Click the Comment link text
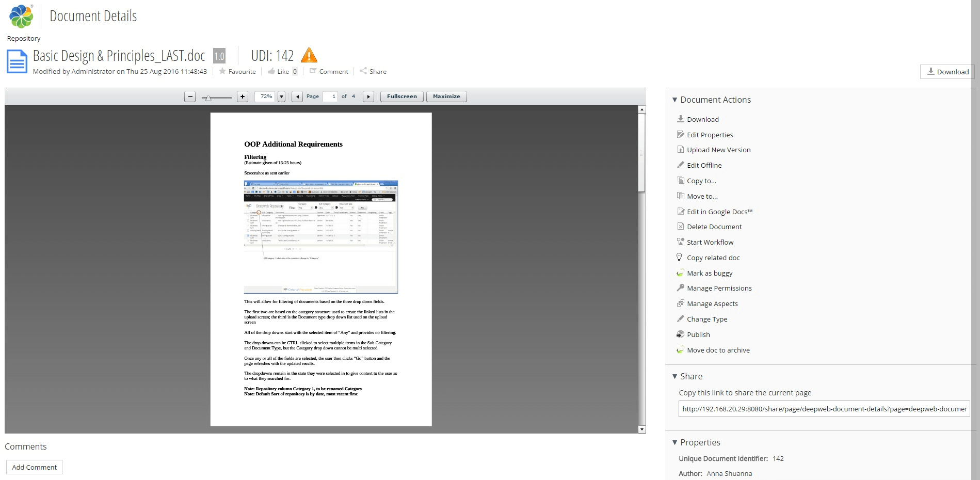The height and width of the screenshot is (480, 980). [333, 71]
